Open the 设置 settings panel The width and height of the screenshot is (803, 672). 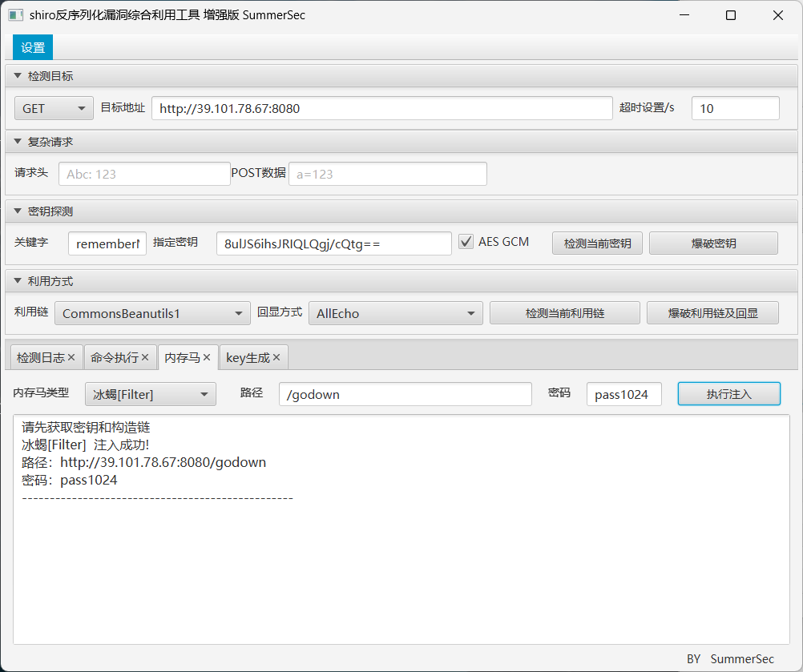[32, 46]
